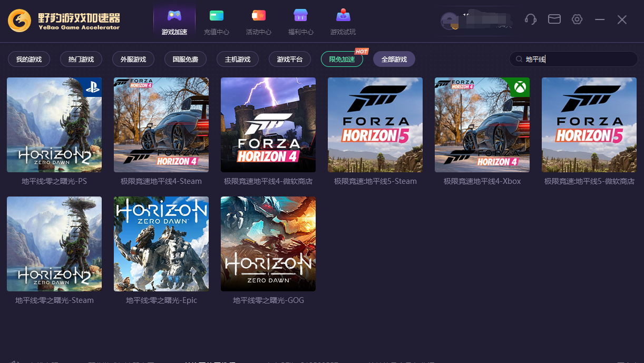Screen dimensions: 644x363
Task: Open 地平线:零之曙光-Epic cover
Action: 161,244
